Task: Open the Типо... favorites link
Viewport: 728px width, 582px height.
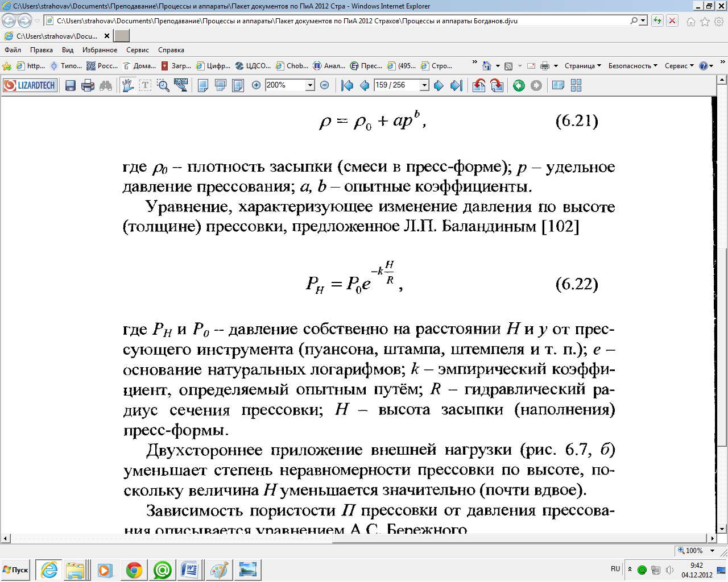Action: (66, 66)
